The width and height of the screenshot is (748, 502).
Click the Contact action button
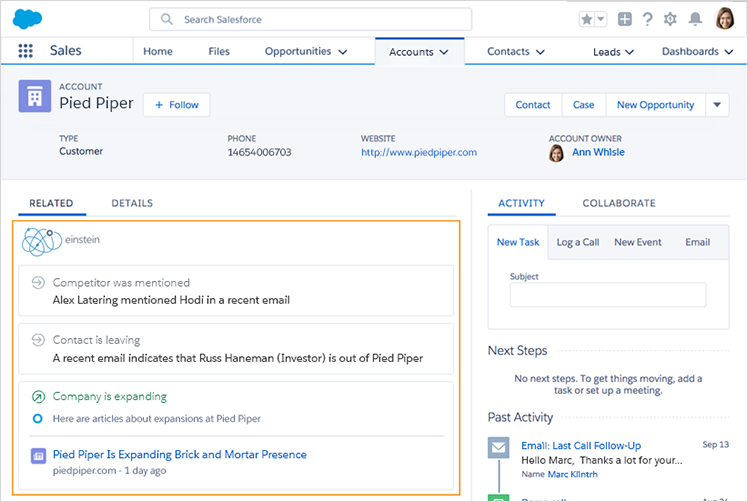pos(533,105)
